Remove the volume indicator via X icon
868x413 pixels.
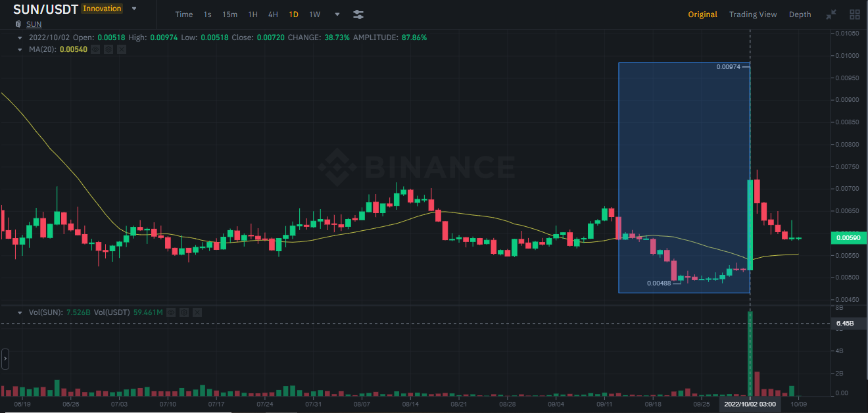[x=197, y=312]
